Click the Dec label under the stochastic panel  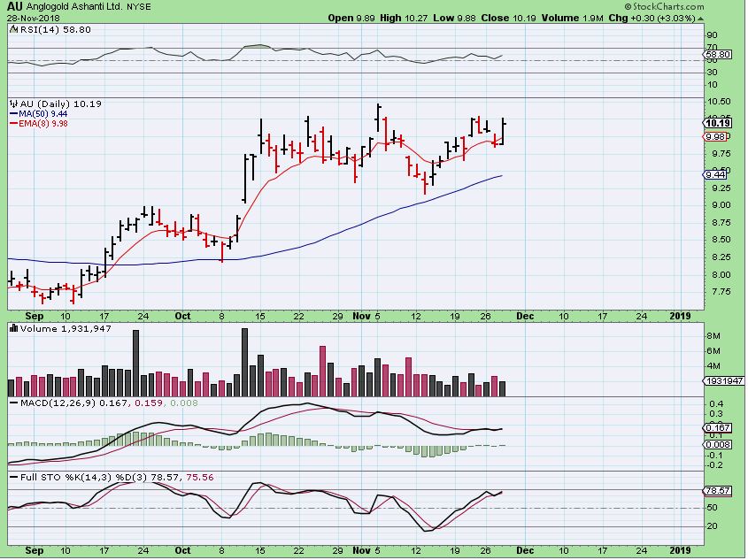(x=525, y=550)
